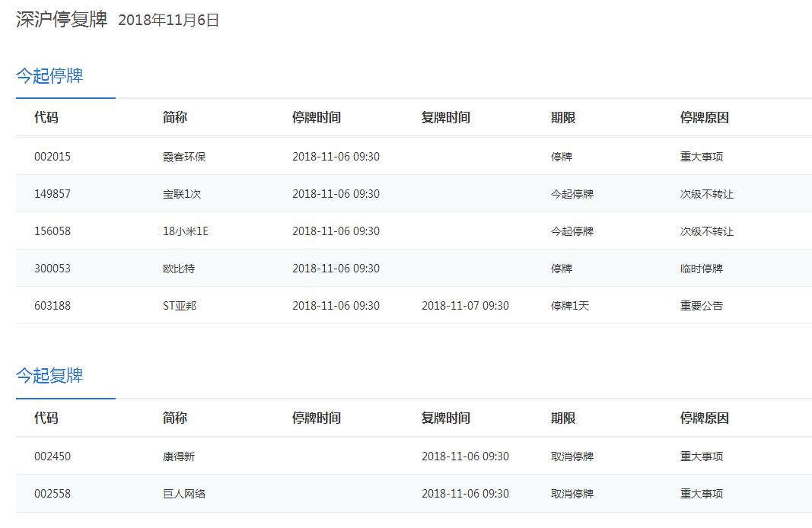The width and height of the screenshot is (812, 528).
Task: Click stock code 002558
Action: (x=53, y=494)
